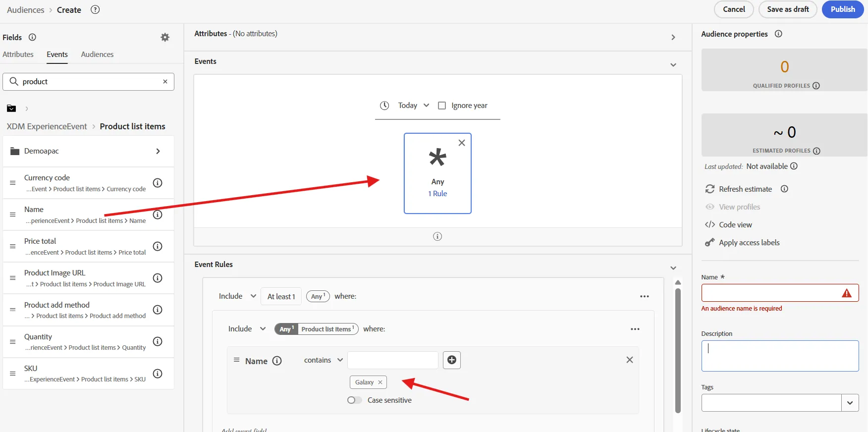This screenshot has height=432, width=868.
Task: Open the contains operator dropdown
Action: tap(323, 360)
